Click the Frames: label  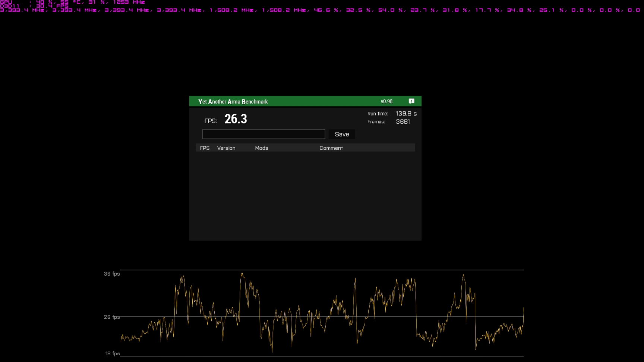(x=376, y=122)
